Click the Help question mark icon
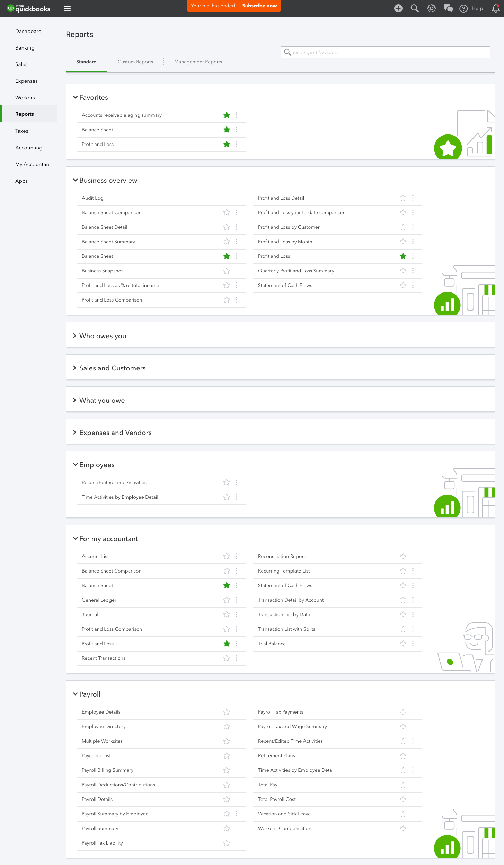The width and height of the screenshot is (504, 865). [x=463, y=9]
